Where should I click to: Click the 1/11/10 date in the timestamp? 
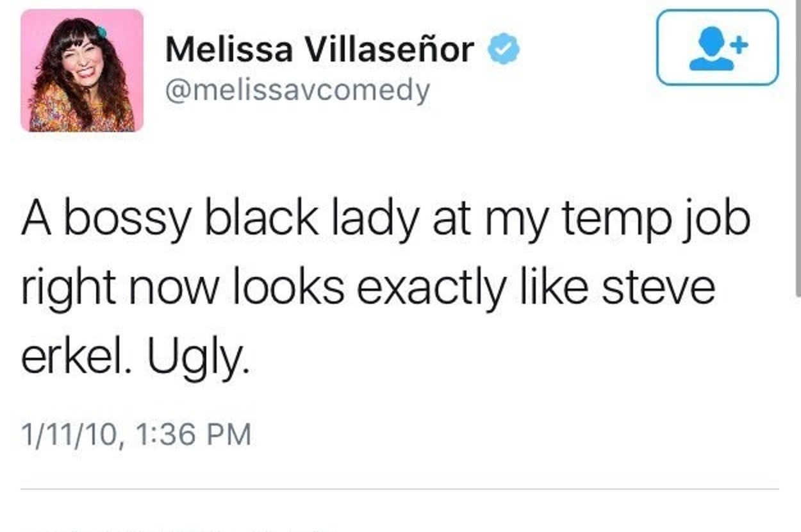tap(70, 435)
